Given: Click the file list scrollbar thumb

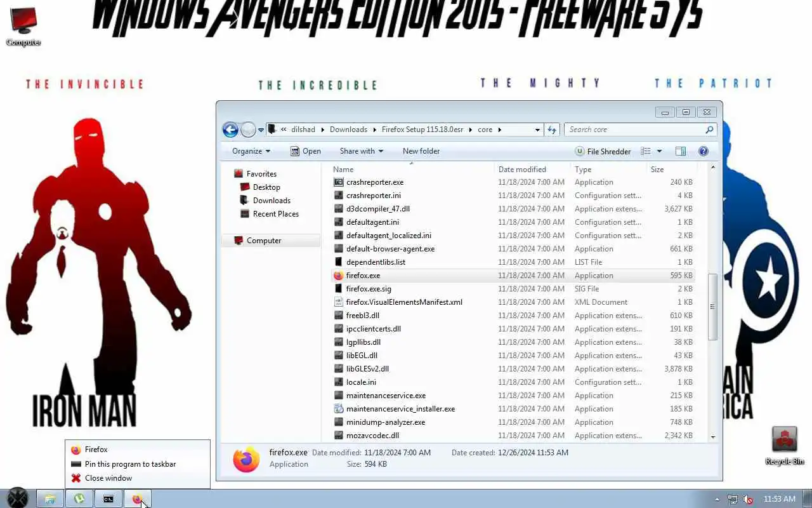Looking at the screenshot, I should pyautogui.click(x=713, y=307).
